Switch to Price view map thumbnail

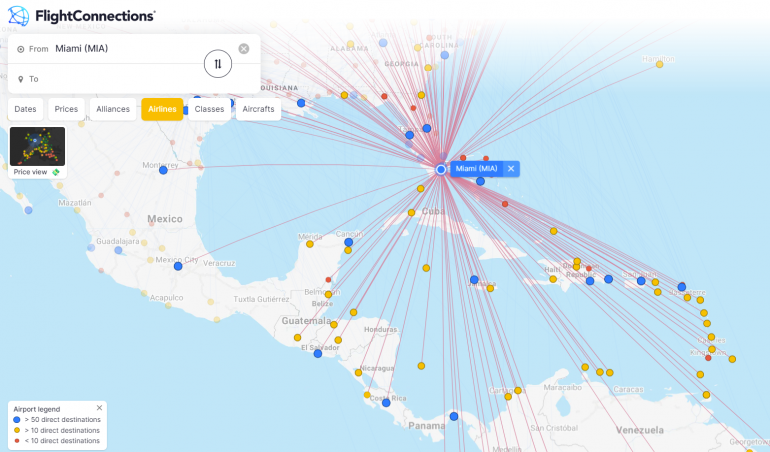pyautogui.click(x=37, y=147)
